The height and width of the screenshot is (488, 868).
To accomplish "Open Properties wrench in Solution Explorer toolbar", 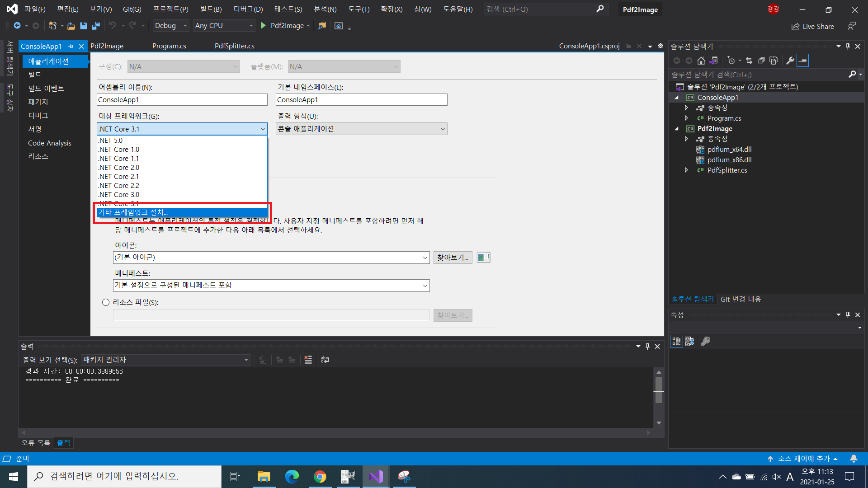I will point(790,61).
